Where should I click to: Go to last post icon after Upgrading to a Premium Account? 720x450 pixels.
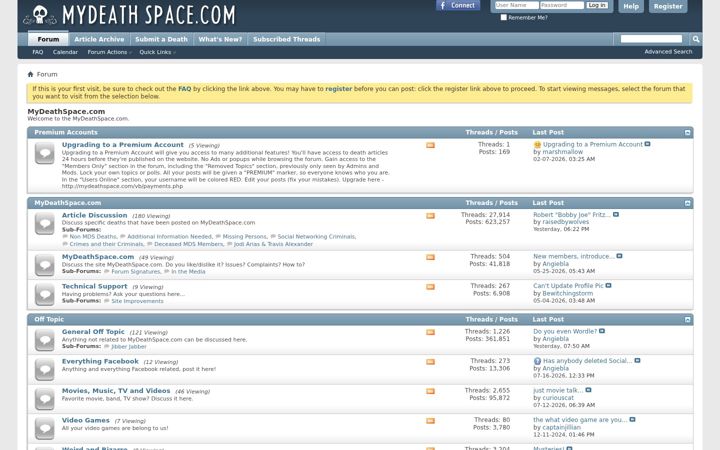pyautogui.click(x=647, y=144)
